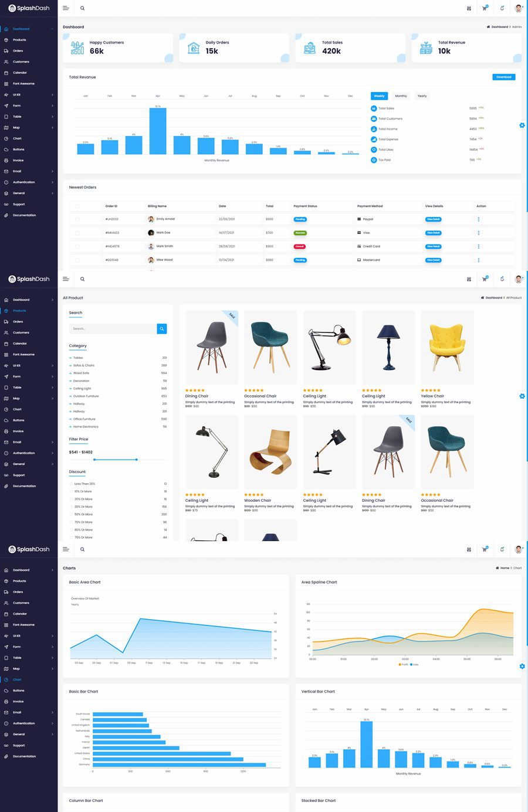Click View Detail for Mark Smith's order
Screen dimensions: 528x812
pos(433,246)
